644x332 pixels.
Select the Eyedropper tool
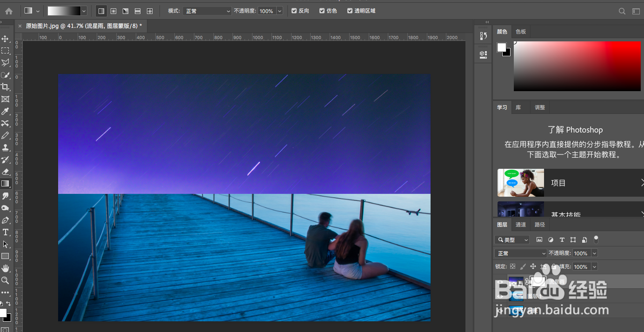click(x=6, y=111)
